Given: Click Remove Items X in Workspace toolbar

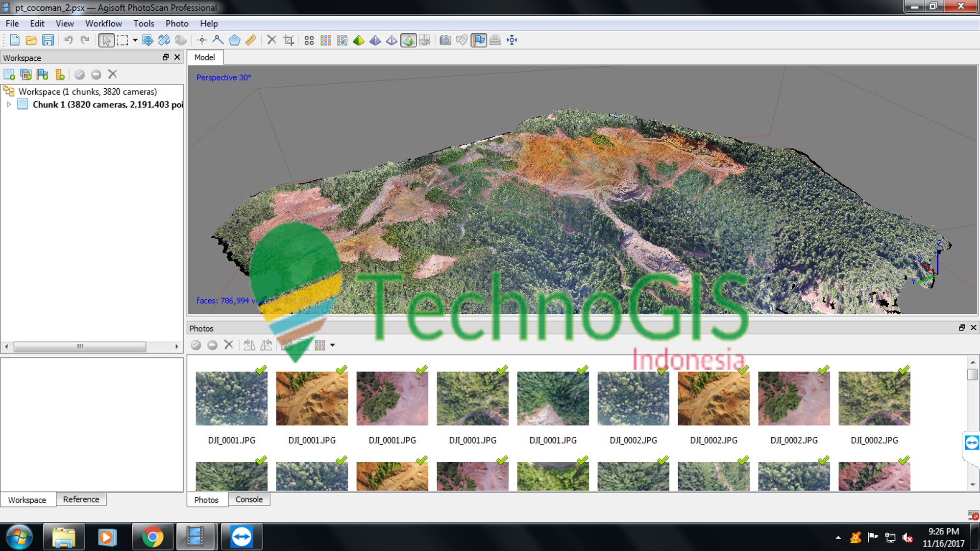Looking at the screenshot, I should 113,75.
